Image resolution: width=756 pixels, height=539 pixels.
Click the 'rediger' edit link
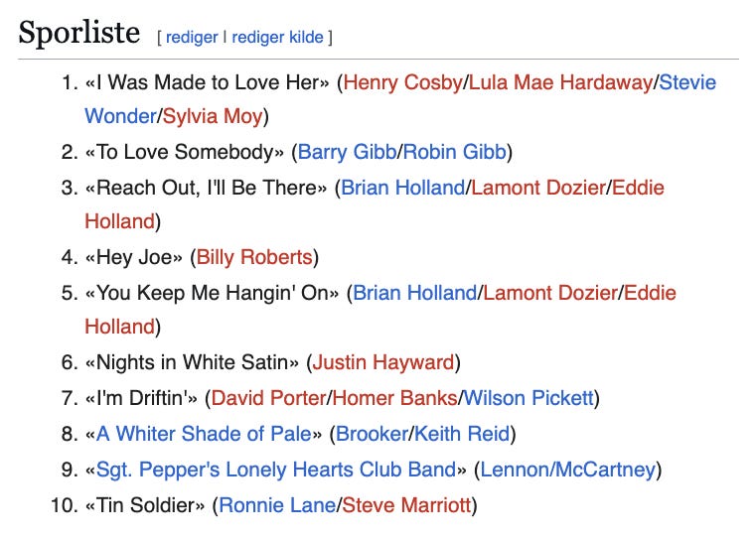[x=192, y=37]
